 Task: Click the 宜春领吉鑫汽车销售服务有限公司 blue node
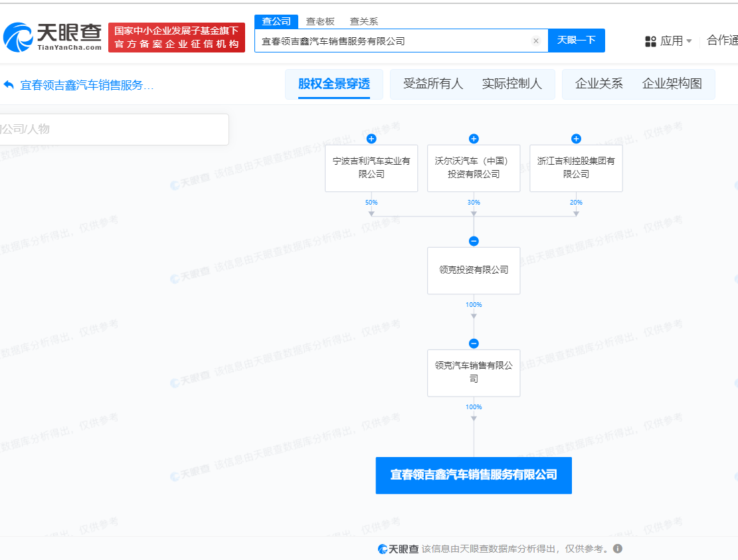point(474,475)
